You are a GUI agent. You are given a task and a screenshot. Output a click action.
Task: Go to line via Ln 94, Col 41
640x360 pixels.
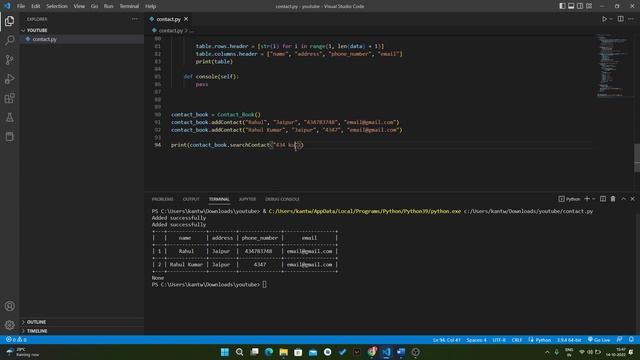(x=447, y=340)
